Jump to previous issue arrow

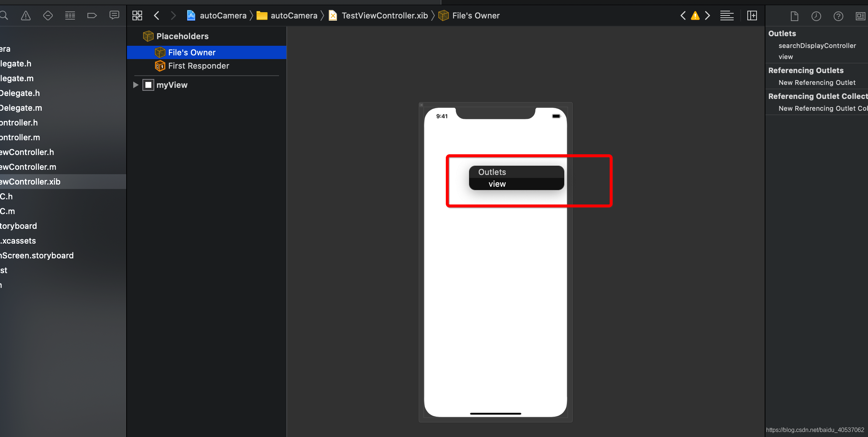point(683,16)
